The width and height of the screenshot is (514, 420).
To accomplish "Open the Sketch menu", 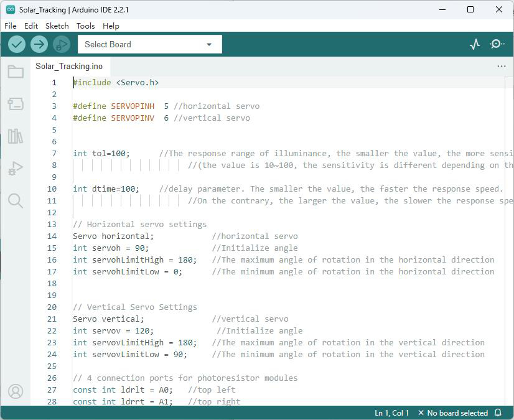I will [57, 26].
